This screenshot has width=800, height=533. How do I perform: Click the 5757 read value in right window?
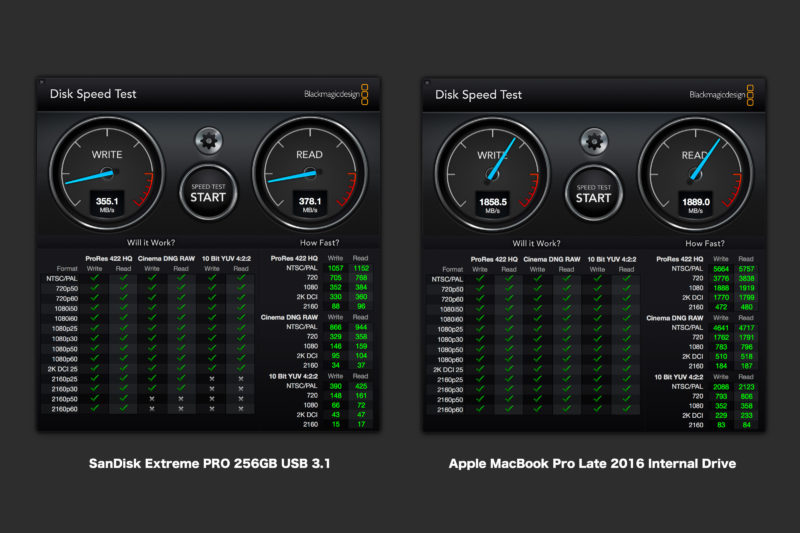coord(745,269)
